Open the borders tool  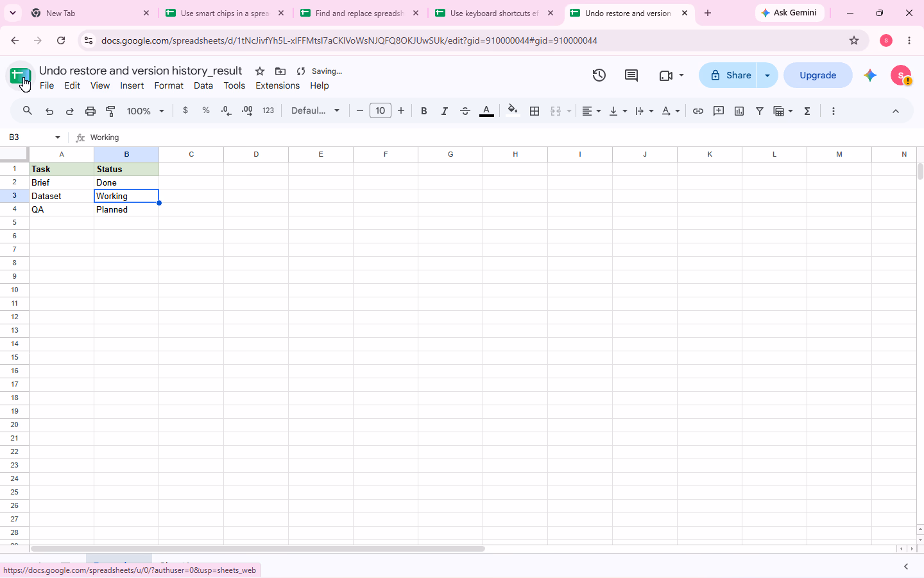tap(535, 111)
